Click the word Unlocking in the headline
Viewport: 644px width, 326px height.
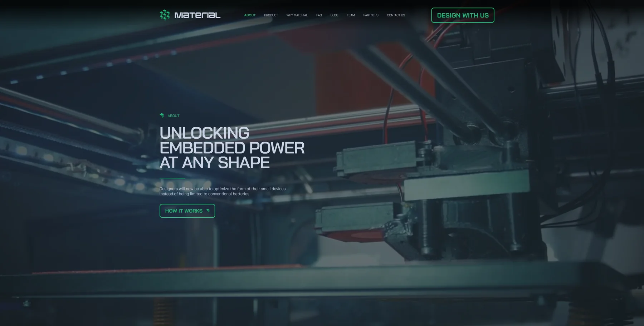(204, 133)
